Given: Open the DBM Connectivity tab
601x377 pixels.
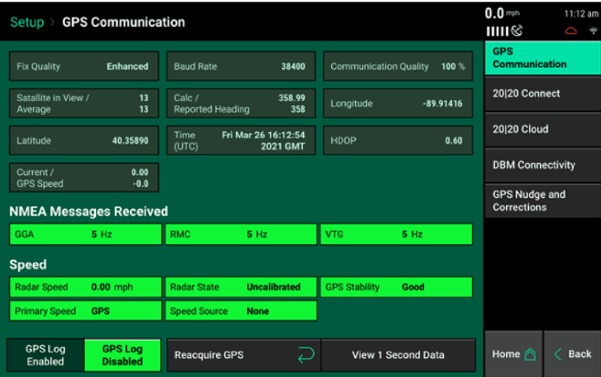Looking at the screenshot, I should pyautogui.click(x=542, y=165).
